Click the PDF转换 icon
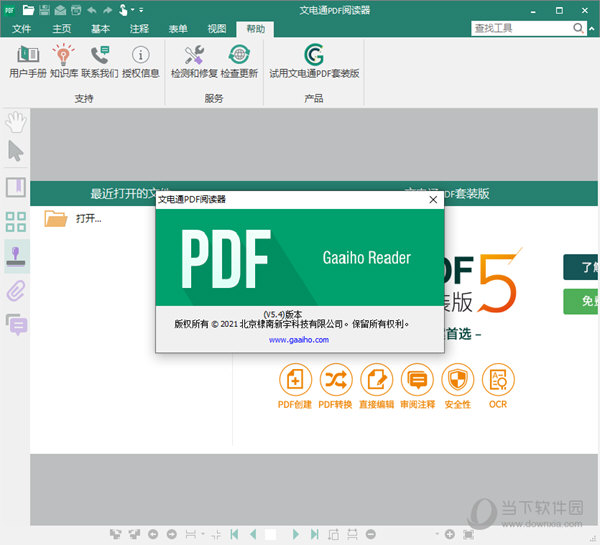 point(336,380)
